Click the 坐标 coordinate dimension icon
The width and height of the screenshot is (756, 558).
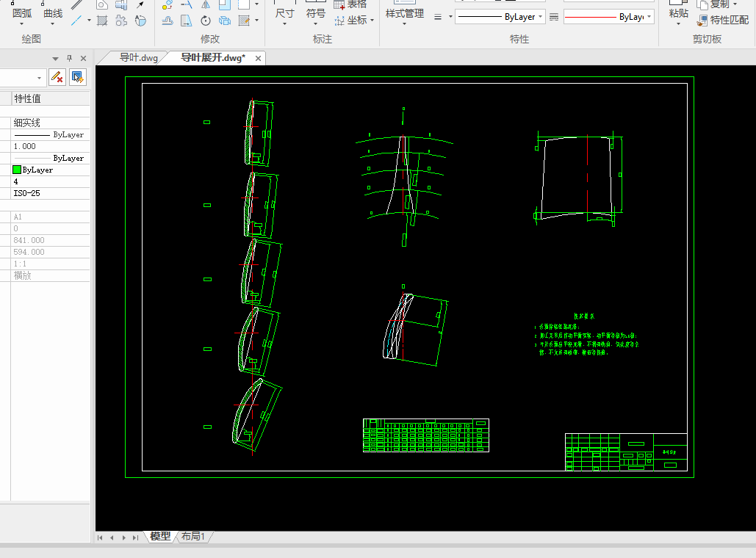[339, 21]
